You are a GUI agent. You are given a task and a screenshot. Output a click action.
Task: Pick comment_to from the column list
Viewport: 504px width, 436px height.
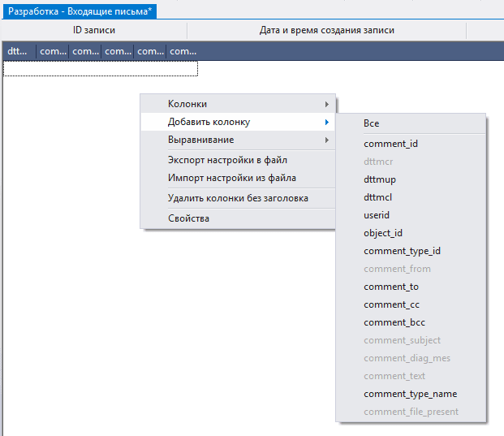[x=391, y=287]
